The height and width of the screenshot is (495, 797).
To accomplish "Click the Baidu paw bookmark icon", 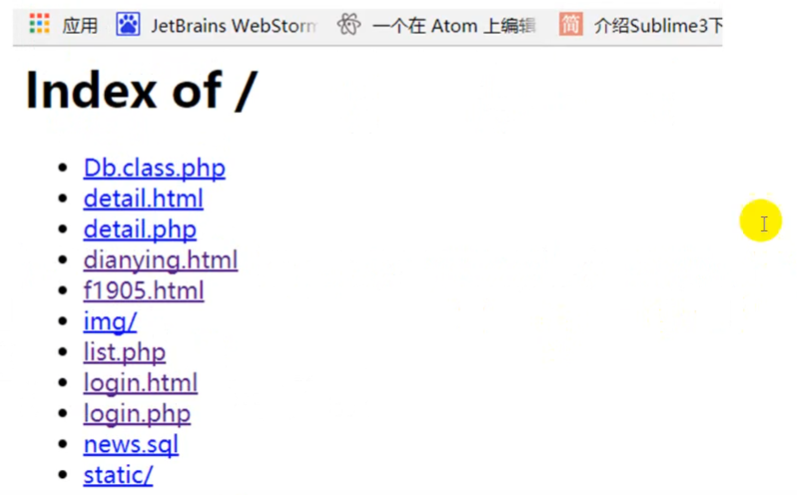I will [128, 24].
